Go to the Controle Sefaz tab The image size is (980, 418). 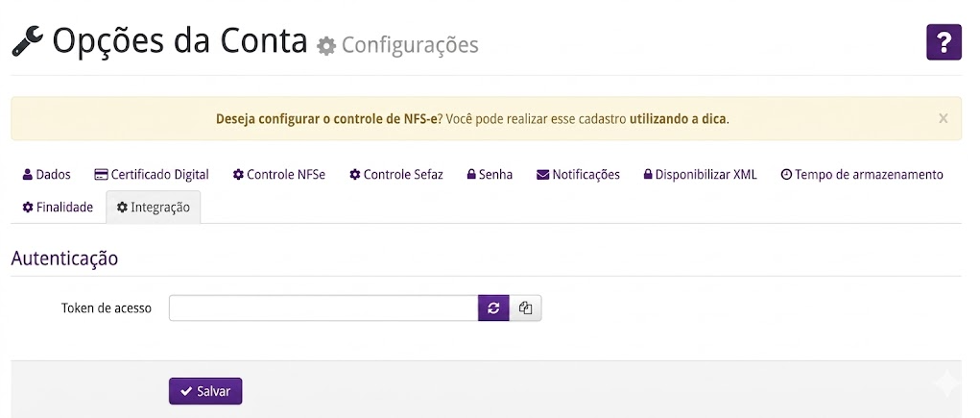(x=396, y=175)
